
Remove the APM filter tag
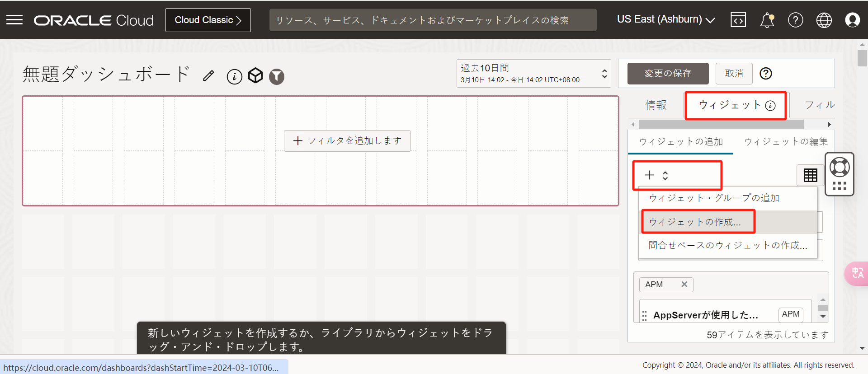pyautogui.click(x=684, y=284)
